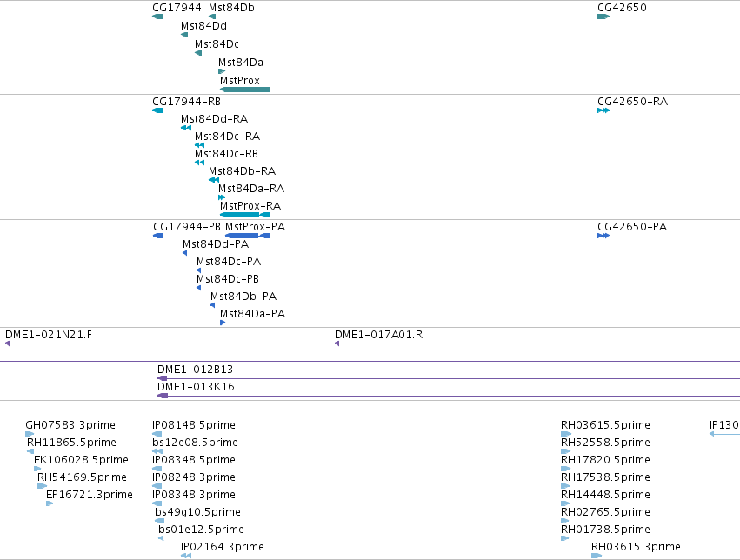Screen dimensions: 740x560
Task: Click EST bs01e12.5prime
Action: coord(202,530)
